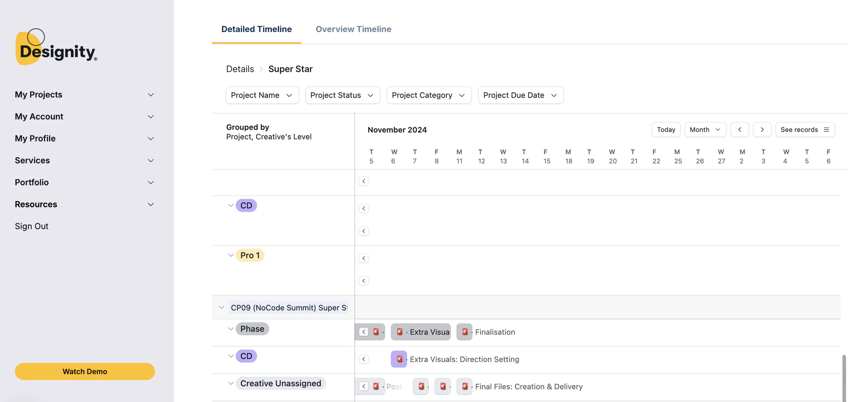Open the Project Status filter dropdown
The height and width of the screenshot is (402, 868).
[x=342, y=95]
